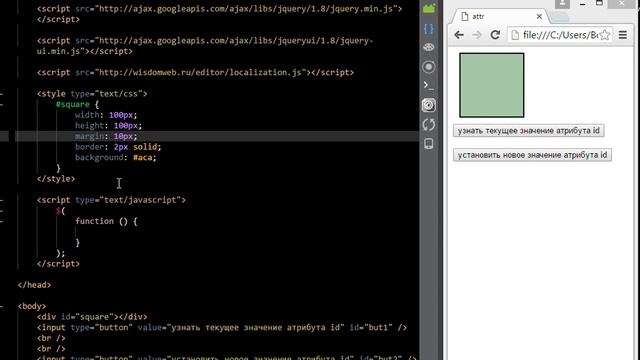The height and width of the screenshot is (360, 640).
Task: Reload the attr page in Chrome
Action: (495, 35)
